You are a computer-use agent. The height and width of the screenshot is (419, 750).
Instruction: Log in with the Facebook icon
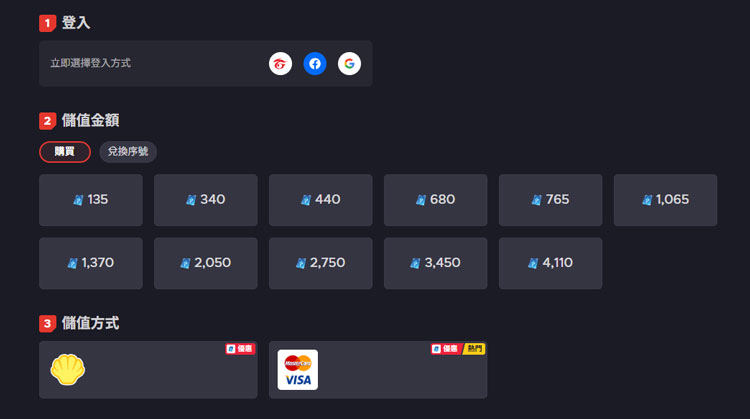(x=315, y=64)
